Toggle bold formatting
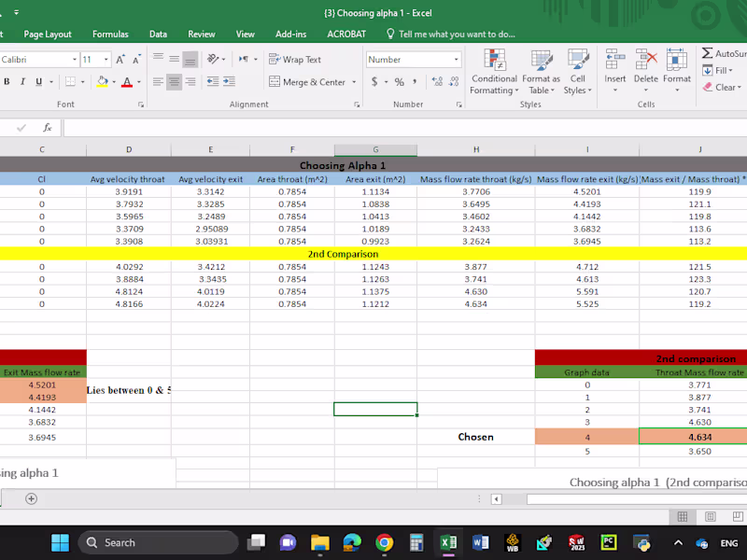The width and height of the screenshot is (747, 560). coord(8,81)
